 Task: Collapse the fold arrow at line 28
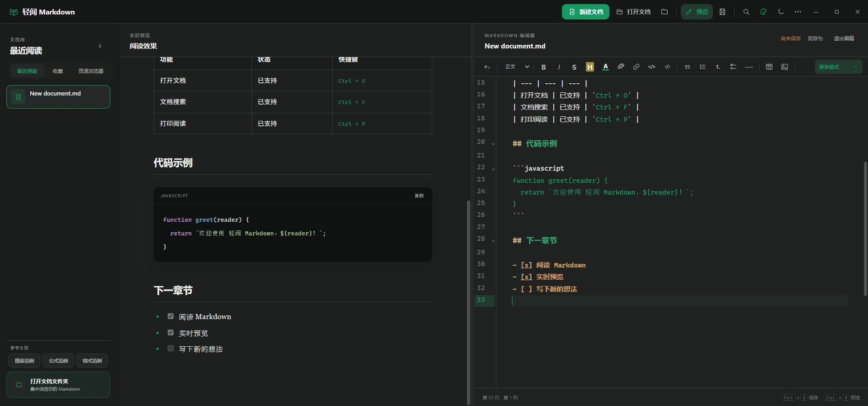tap(493, 241)
